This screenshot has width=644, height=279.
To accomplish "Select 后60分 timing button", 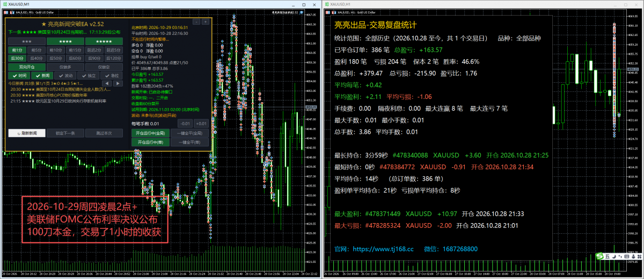I will (75, 58).
